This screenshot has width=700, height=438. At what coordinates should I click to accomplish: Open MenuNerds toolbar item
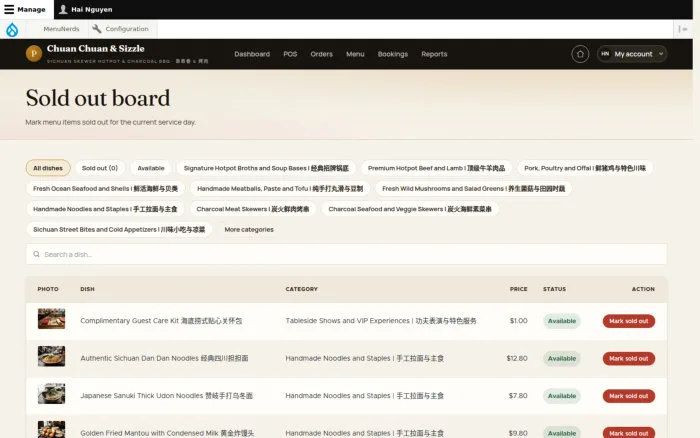click(61, 29)
